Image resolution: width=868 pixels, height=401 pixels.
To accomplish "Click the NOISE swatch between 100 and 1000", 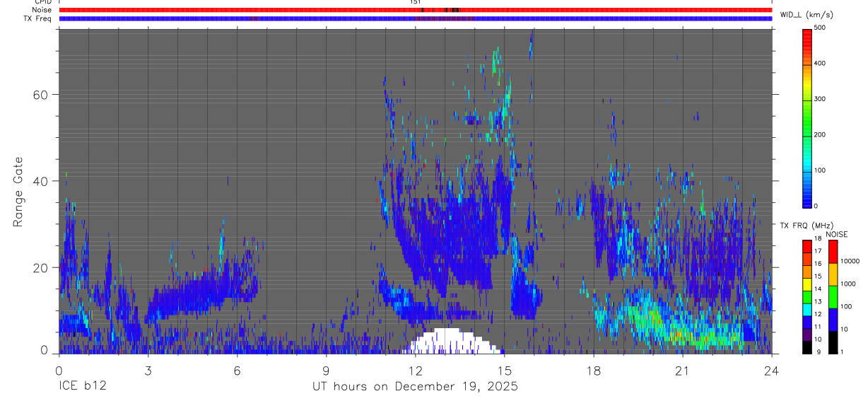I will 833,296.
